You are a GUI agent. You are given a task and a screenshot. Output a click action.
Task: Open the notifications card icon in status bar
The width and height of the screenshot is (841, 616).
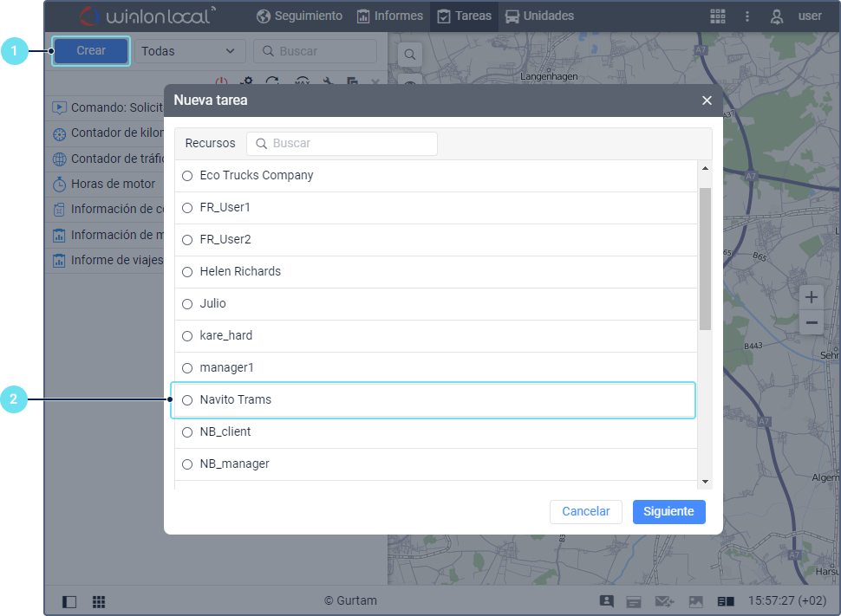point(634,601)
